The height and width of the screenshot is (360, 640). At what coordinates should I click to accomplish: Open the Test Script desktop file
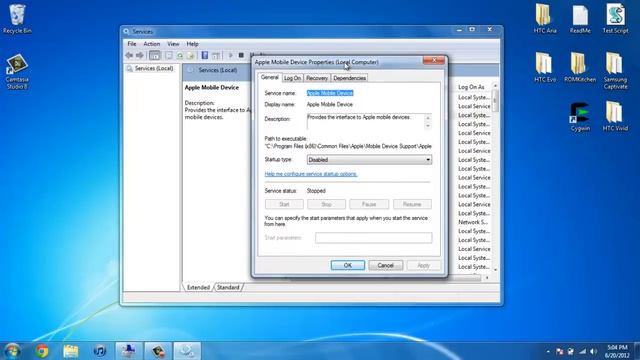616,19
